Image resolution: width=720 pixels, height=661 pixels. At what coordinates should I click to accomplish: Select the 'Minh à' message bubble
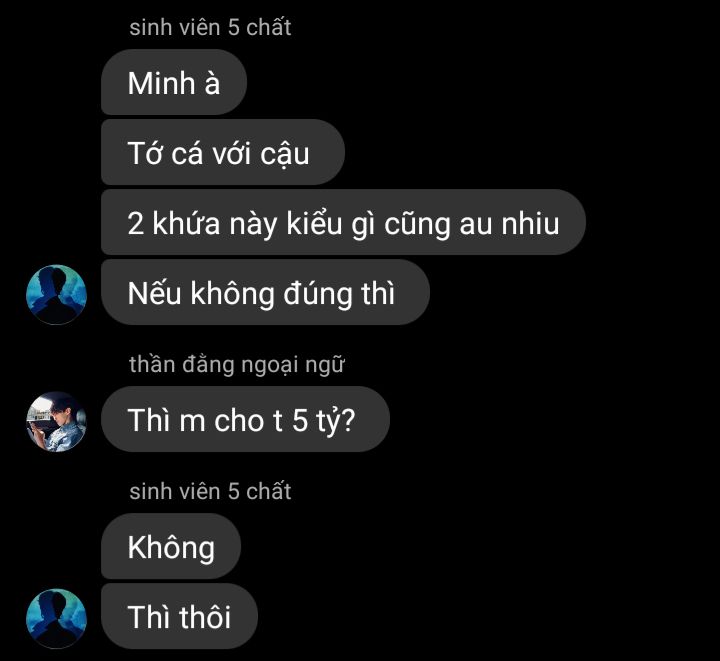click(174, 82)
